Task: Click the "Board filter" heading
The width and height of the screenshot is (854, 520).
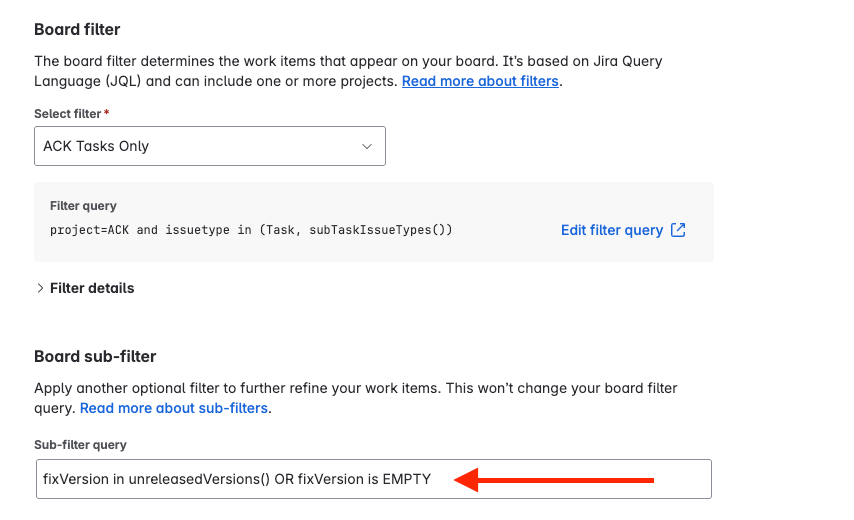Action: [x=77, y=29]
